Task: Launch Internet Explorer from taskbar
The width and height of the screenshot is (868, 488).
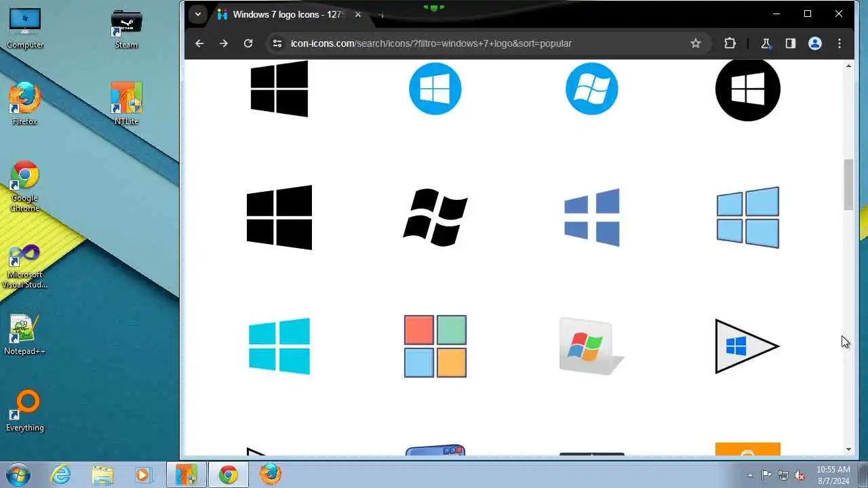Action: click(x=61, y=474)
